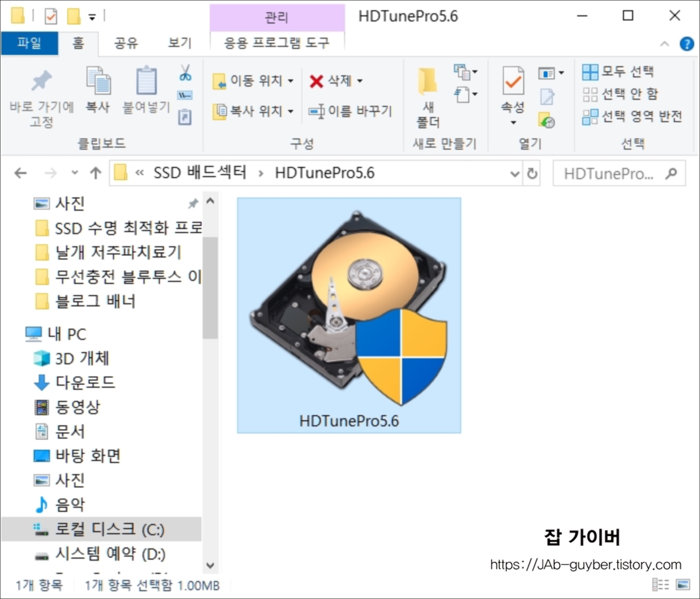Click the History icon in Open group

547,120
